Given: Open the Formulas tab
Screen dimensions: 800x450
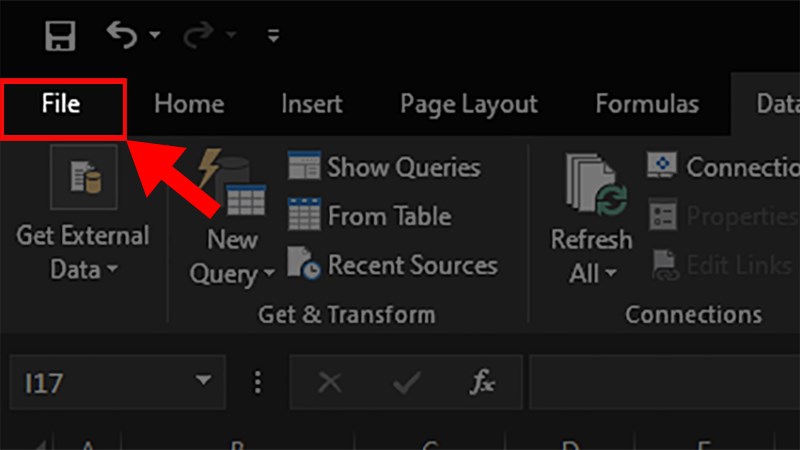Looking at the screenshot, I should click(x=647, y=104).
